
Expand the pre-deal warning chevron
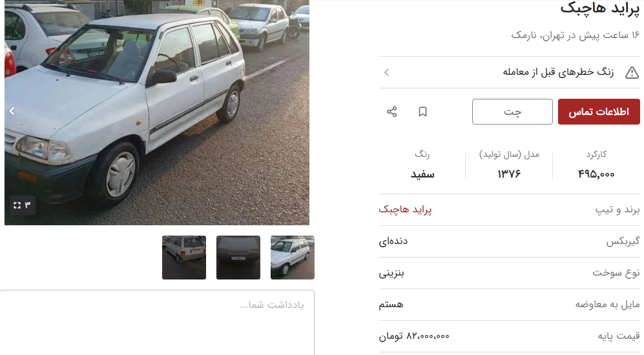(386, 73)
